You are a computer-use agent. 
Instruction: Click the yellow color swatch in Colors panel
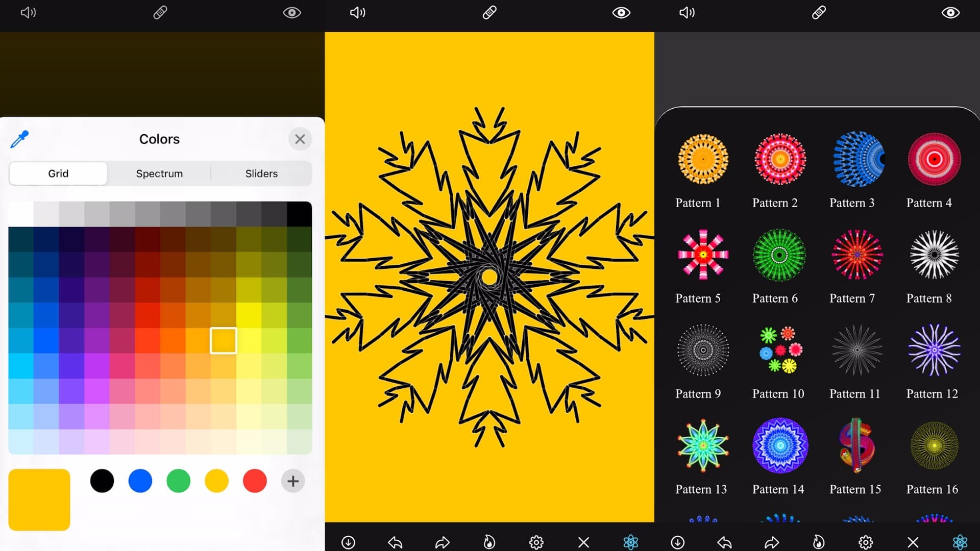pyautogui.click(x=216, y=481)
